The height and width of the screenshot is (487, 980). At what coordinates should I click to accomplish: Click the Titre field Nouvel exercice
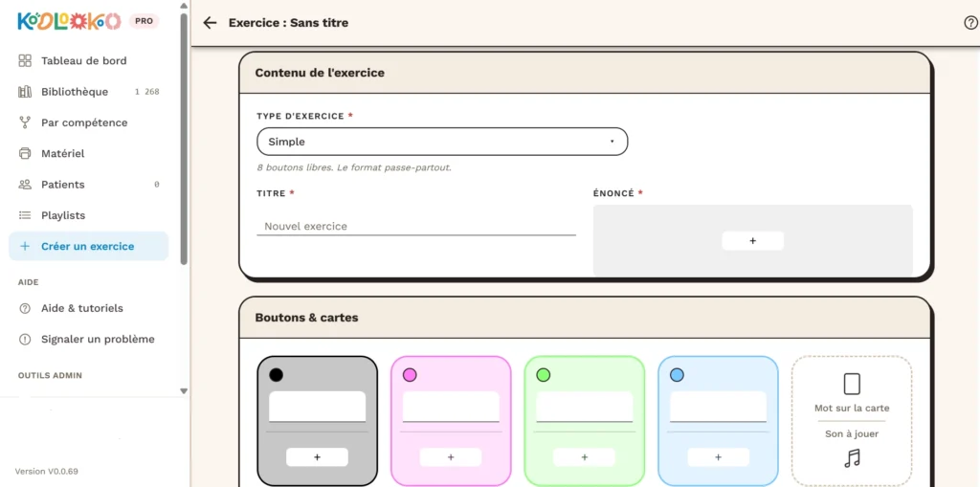(x=416, y=227)
